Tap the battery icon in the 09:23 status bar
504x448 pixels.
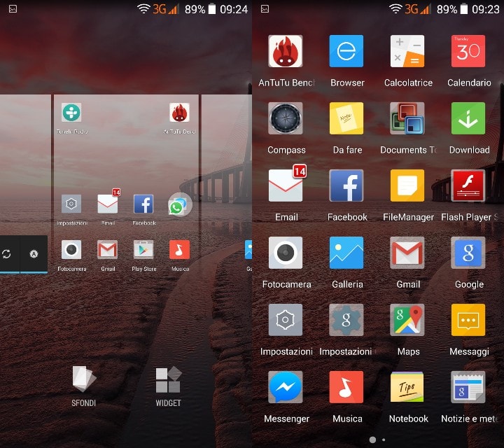[x=464, y=8]
